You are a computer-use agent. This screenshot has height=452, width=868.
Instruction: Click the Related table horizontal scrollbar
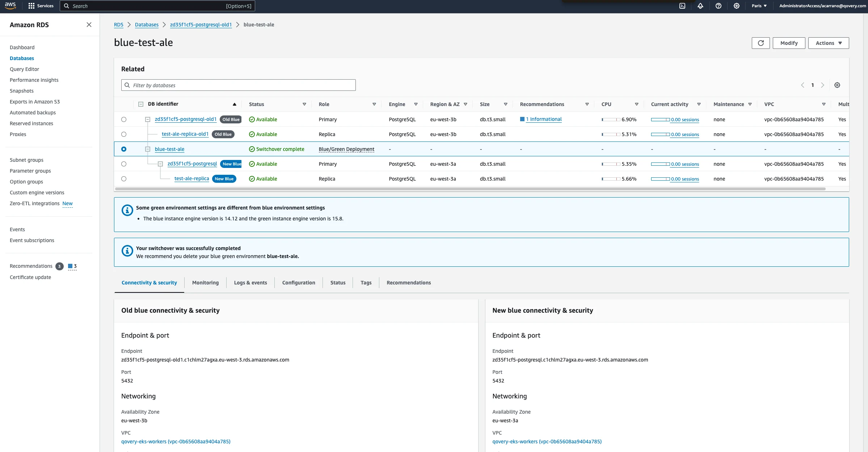(x=470, y=189)
